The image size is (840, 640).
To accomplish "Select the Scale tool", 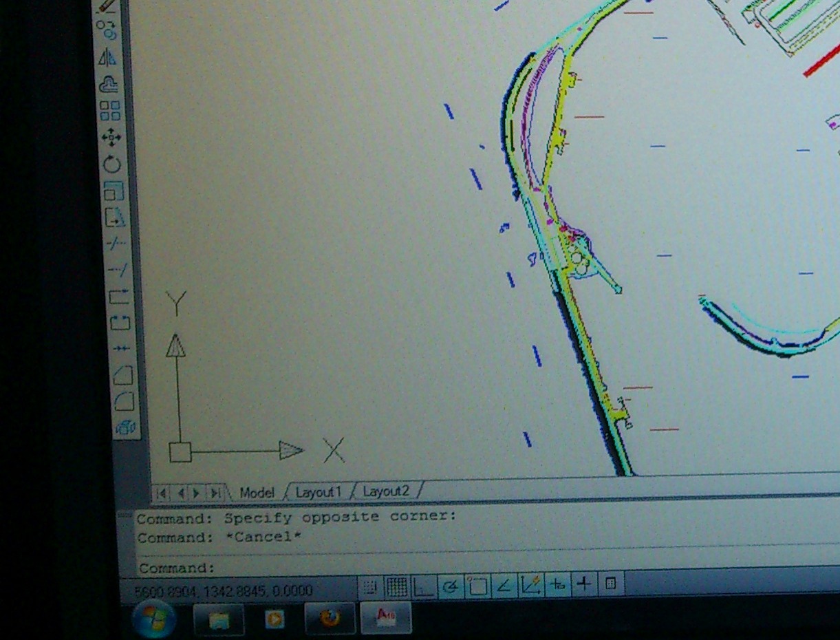I will pos(114,191).
